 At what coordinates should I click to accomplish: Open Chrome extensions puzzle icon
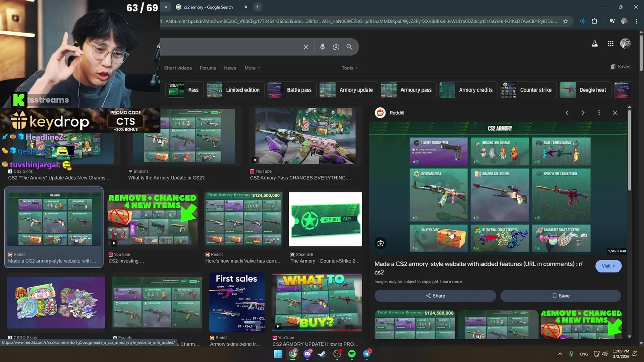pos(595,21)
